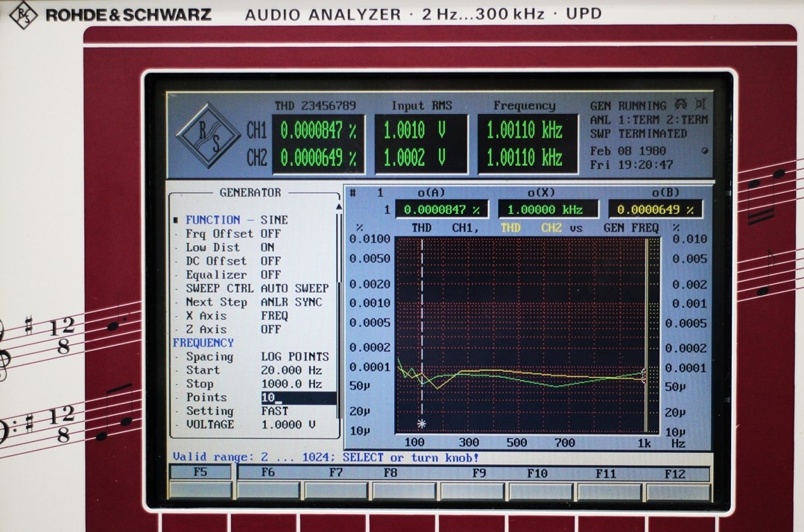The width and height of the screenshot is (804, 532).
Task: Click the GENERATOR panel title
Action: (x=250, y=193)
